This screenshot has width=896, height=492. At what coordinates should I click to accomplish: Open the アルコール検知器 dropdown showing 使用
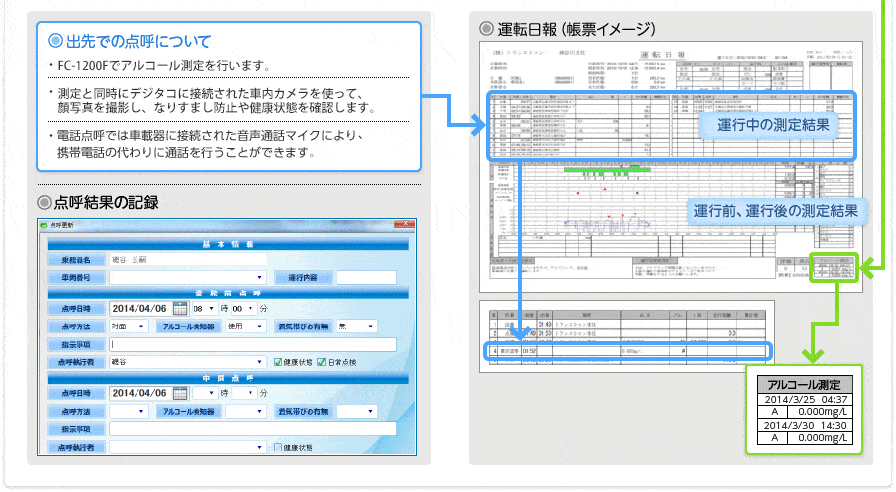point(258,326)
